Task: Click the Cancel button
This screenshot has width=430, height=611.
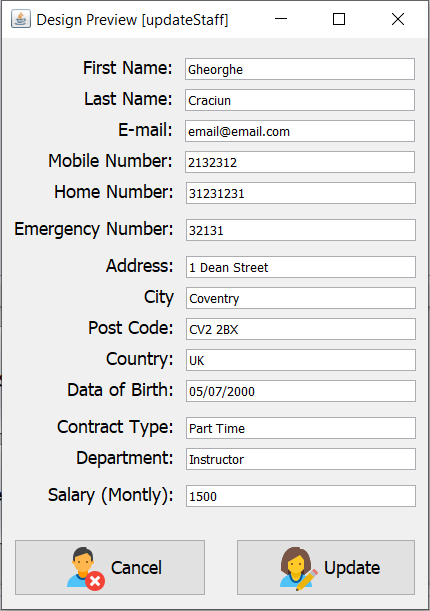Action: point(110,567)
